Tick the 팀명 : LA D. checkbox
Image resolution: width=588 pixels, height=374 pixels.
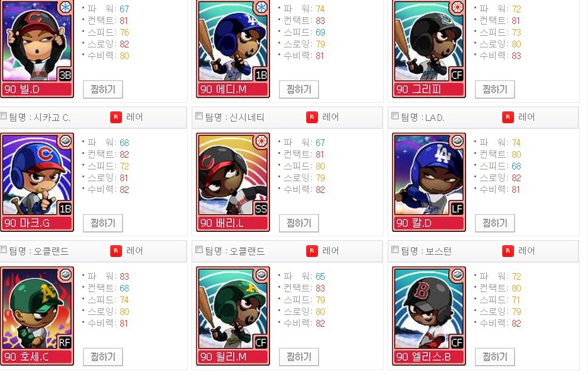[395, 116]
